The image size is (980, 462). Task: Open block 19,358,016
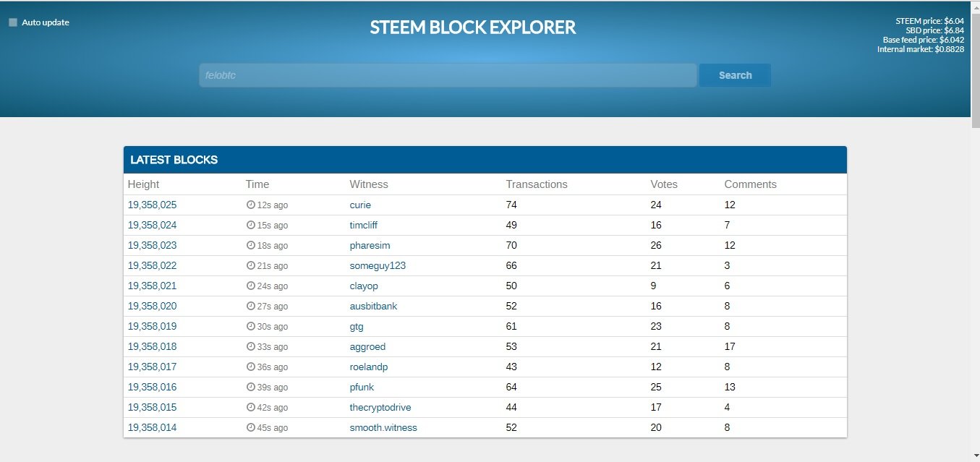coord(152,387)
